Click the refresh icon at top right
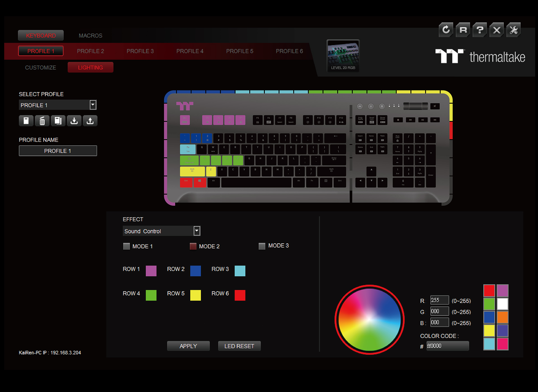This screenshot has height=392, width=538. point(446,30)
